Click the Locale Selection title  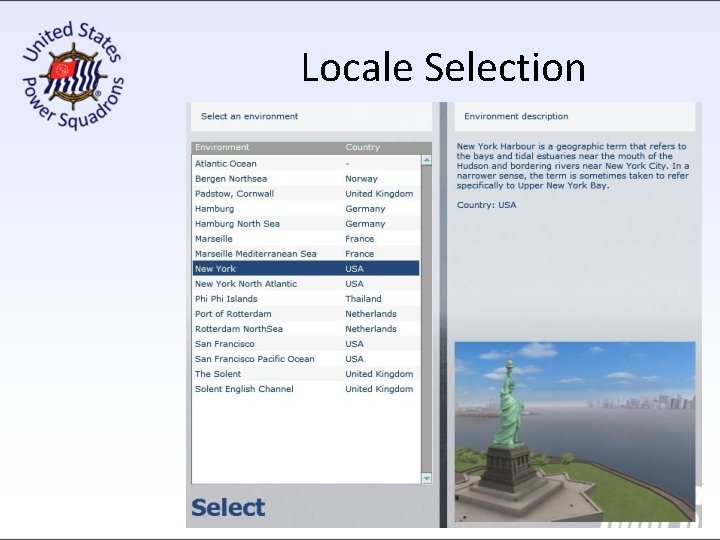(443, 68)
